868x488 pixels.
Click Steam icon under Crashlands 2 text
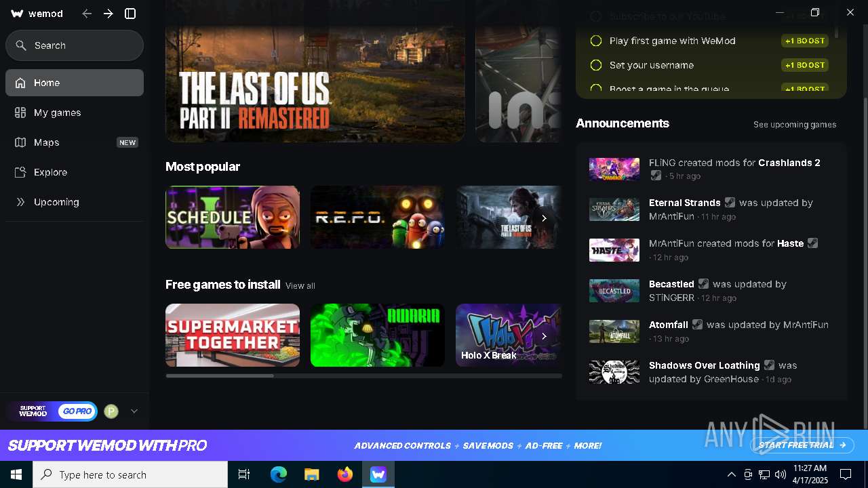click(656, 176)
